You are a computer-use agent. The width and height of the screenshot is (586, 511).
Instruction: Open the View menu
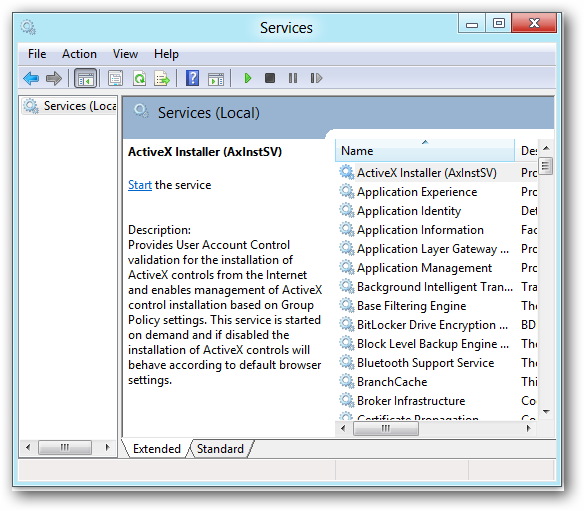pos(125,54)
